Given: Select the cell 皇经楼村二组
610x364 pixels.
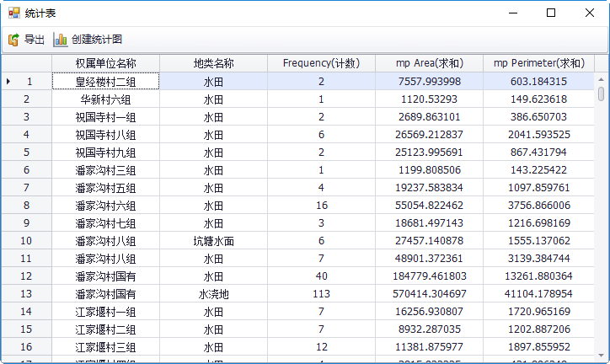Looking at the screenshot, I should coord(105,82).
